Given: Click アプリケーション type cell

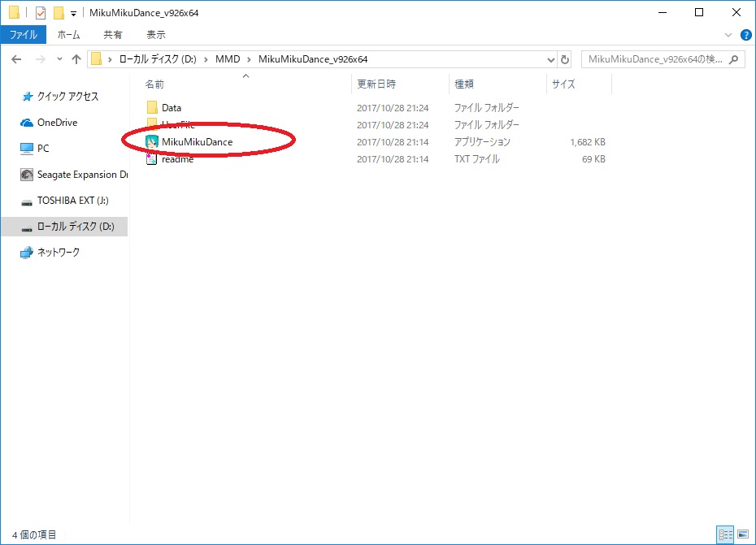Looking at the screenshot, I should [x=482, y=142].
